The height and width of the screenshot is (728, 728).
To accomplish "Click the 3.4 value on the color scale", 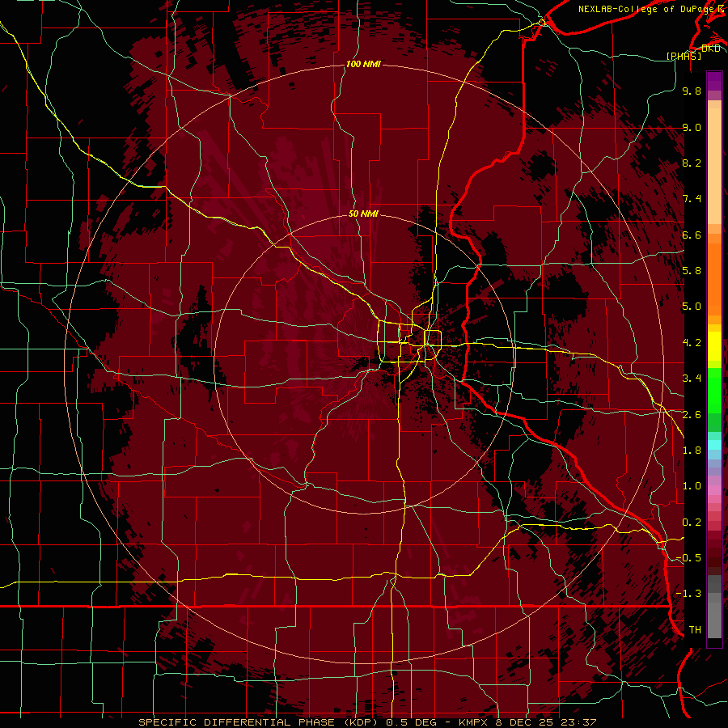I will click(692, 379).
